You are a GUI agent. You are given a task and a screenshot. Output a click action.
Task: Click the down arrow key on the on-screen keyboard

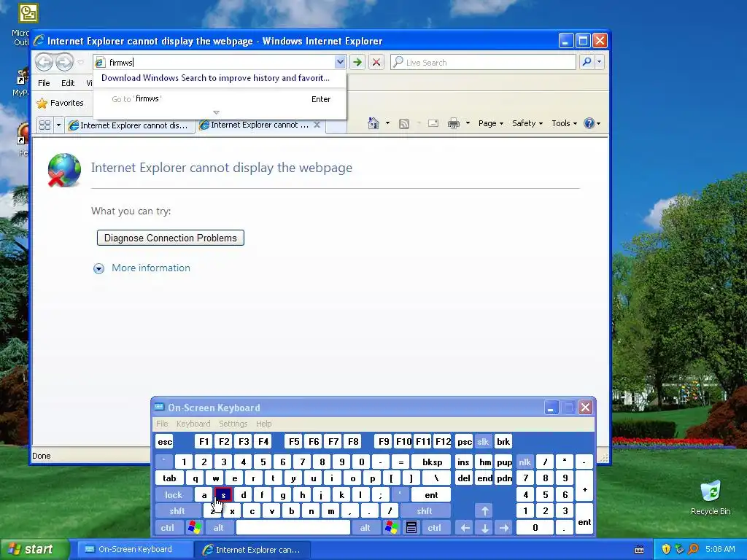485,528
